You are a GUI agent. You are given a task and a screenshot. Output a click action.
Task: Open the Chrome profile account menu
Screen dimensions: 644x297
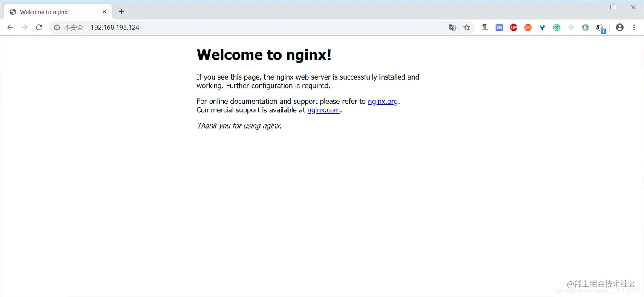[x=620, y=27]
